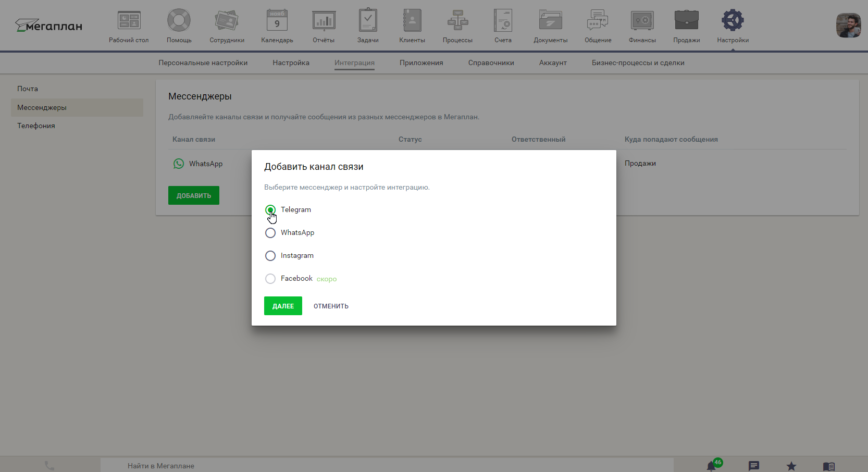The image size is (868, 472).
Task: Open the Клиенты address book icon
Action: [x=412, y=21]
